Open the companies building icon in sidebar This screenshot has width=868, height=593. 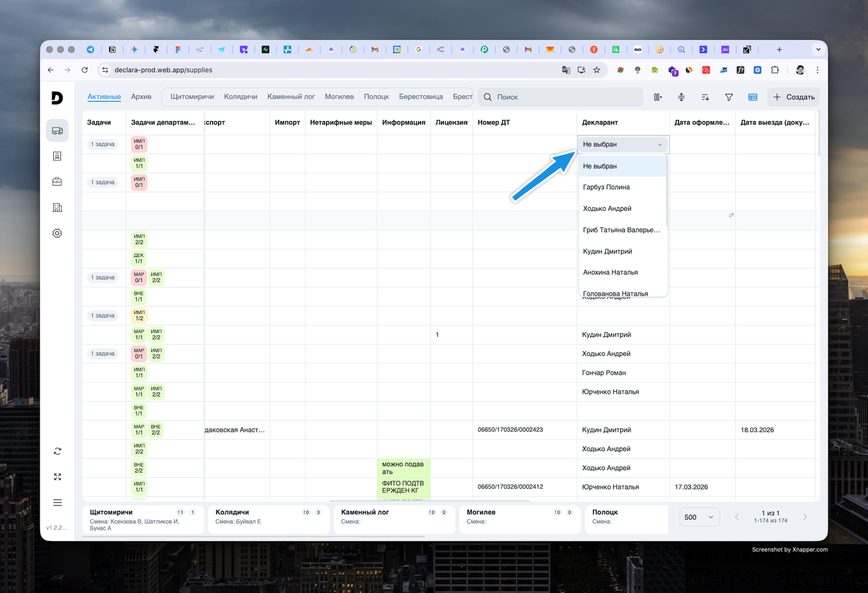[57, 208]
